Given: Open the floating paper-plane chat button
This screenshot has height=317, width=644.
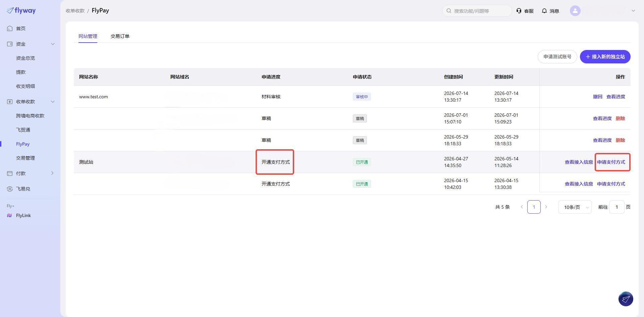Looking at the screenshot, I should click(626, 299).
